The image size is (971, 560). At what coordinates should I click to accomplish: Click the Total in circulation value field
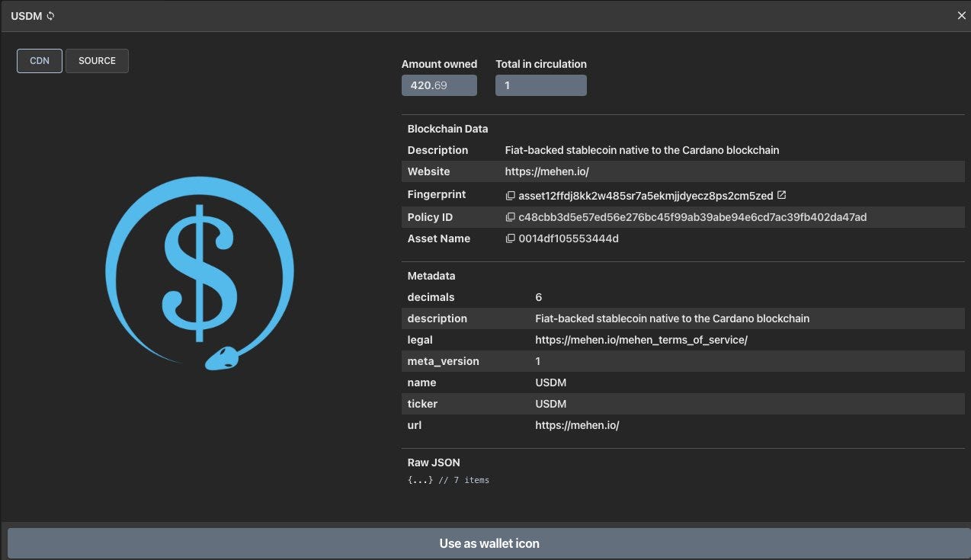541,85
